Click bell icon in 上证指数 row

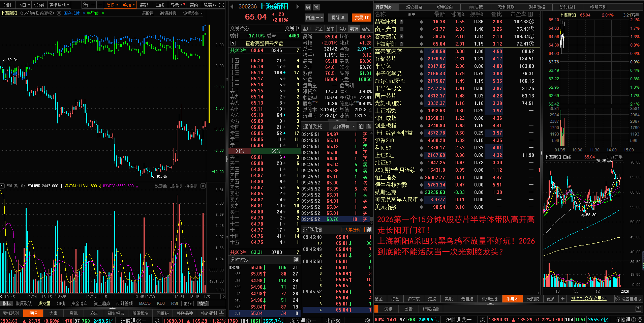pos(421,111)
